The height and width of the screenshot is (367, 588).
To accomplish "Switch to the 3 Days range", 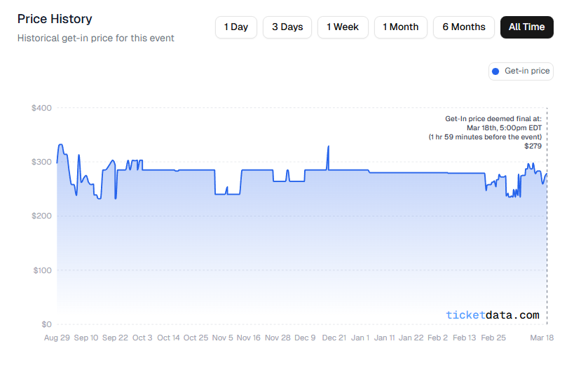I will click(287, 27).
